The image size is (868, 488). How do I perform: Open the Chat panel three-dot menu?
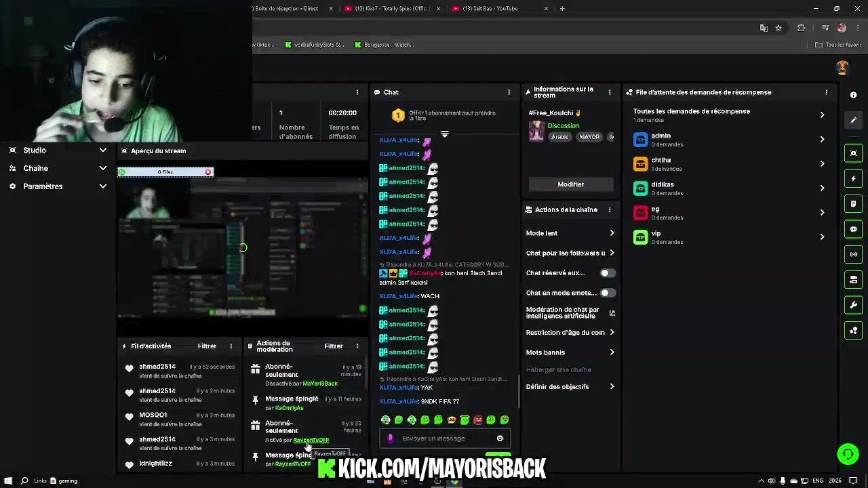(x=509, y=92)
